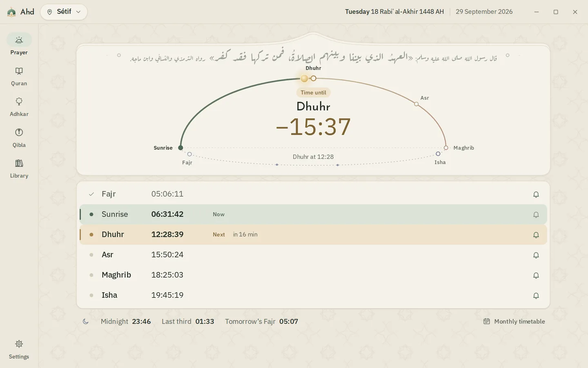Click the Ahd app logo

11,12
